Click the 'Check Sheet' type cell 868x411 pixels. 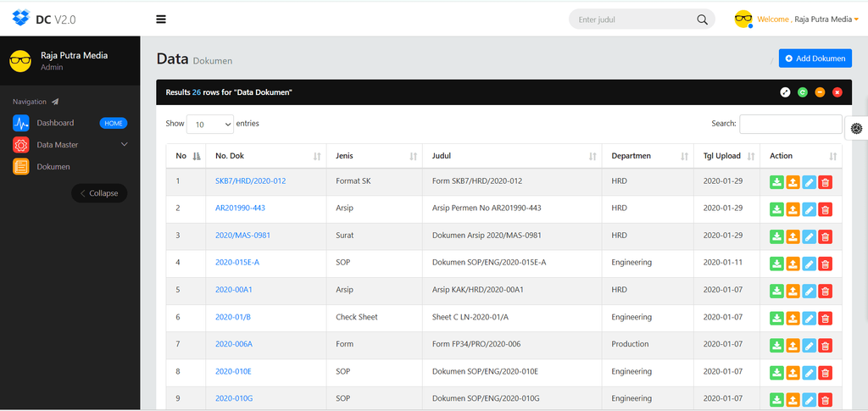[x=357, y=317]
